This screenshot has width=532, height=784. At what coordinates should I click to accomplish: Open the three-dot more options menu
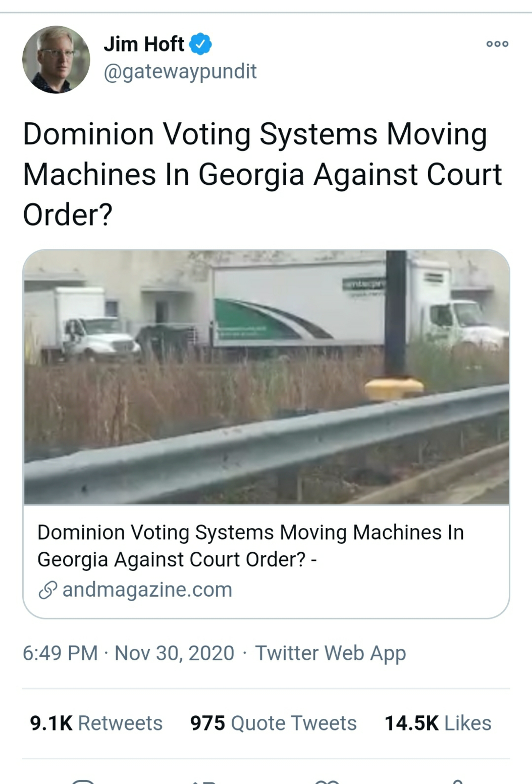[497, 44]
